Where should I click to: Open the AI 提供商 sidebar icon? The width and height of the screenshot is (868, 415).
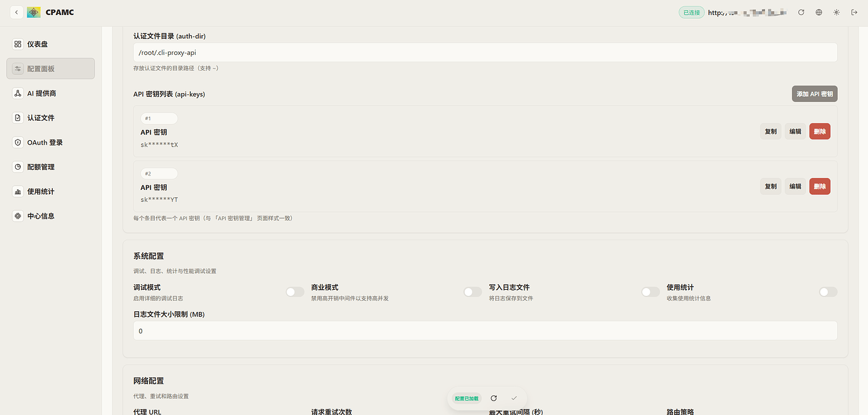pyautogui.click(x=18, y=93)
